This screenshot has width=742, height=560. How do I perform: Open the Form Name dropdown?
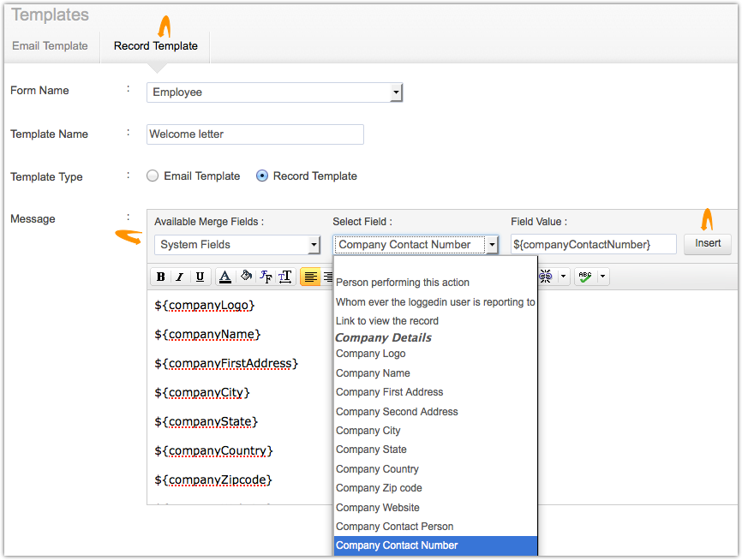(274, 92)
